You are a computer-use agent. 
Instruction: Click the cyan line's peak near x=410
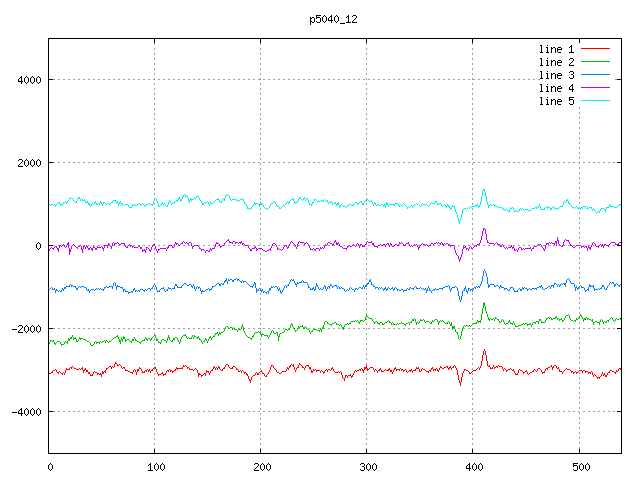pos(484,189)
